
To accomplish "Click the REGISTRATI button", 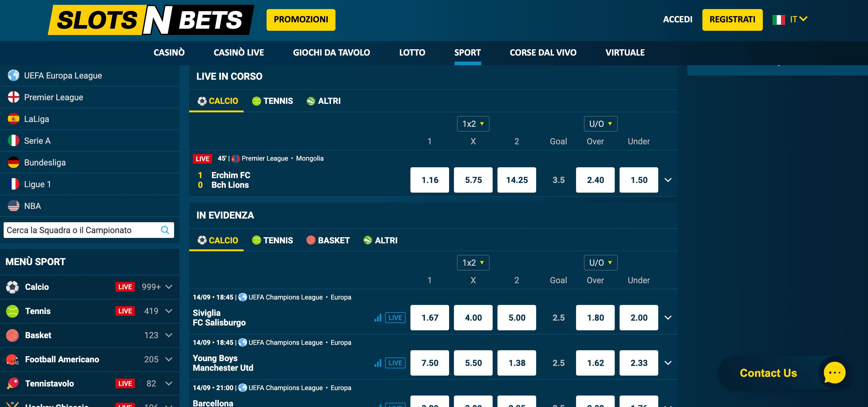I will click(732, 19).
